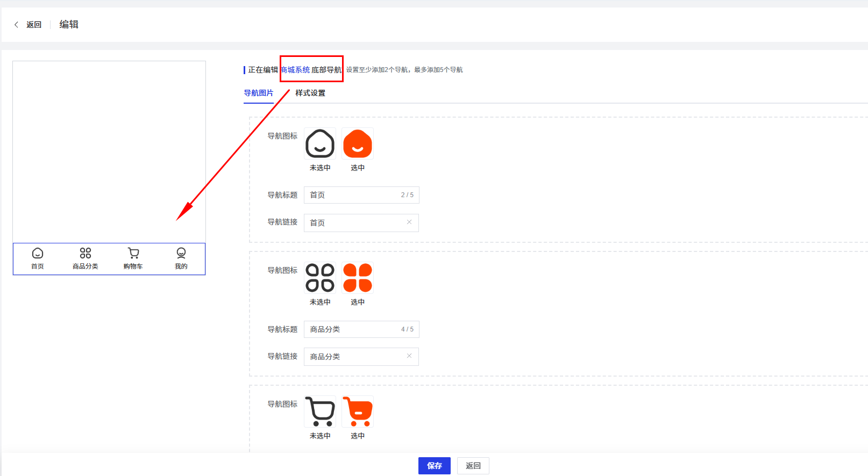Viewport: 868px width, 476px height.
Task: Click the unselected category grid icon image
Action: [320, 278]
